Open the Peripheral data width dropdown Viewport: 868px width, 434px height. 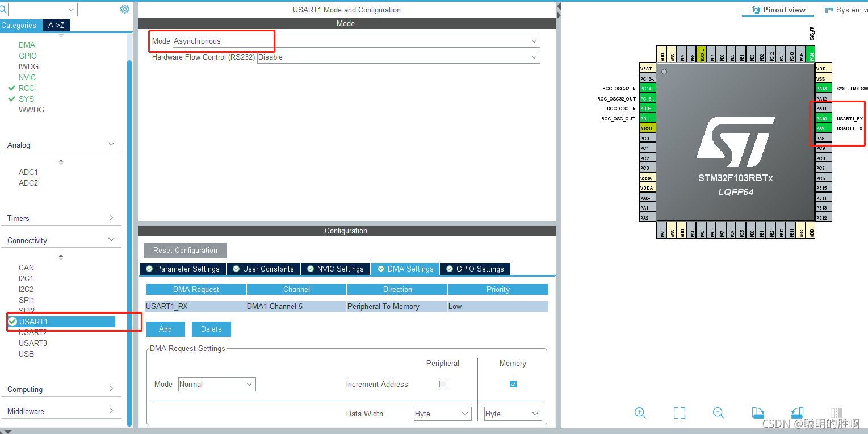pos(443,414)
